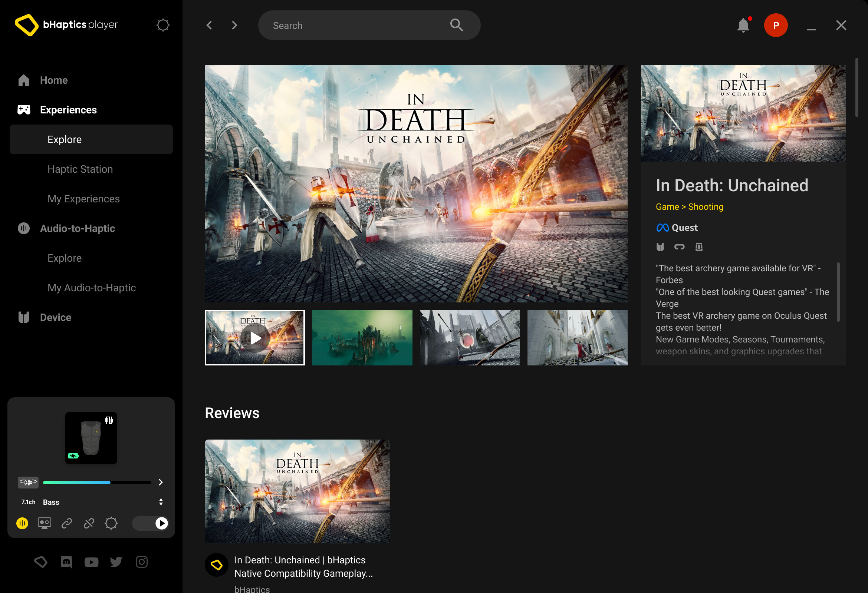Open My Experiences from the sidebar

pyautogui.click(x=83, y=199)
